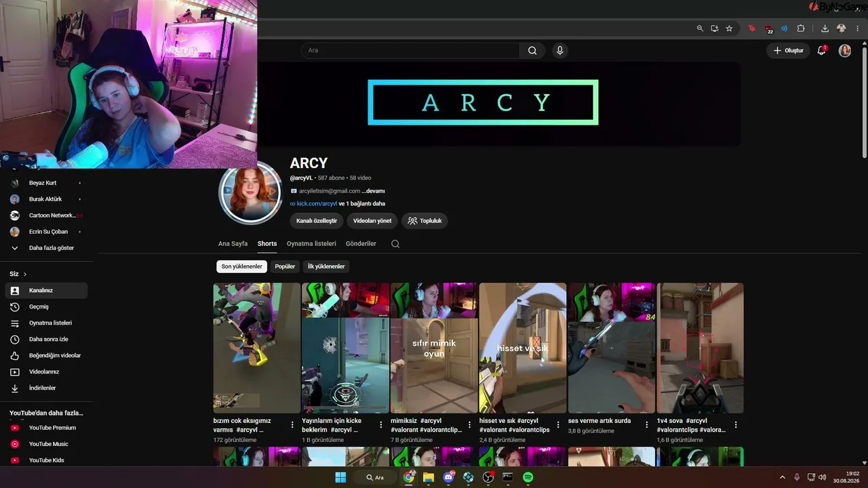
Task: Expand the 'Siz' section chevron
Action: click(x=25, y=274)
